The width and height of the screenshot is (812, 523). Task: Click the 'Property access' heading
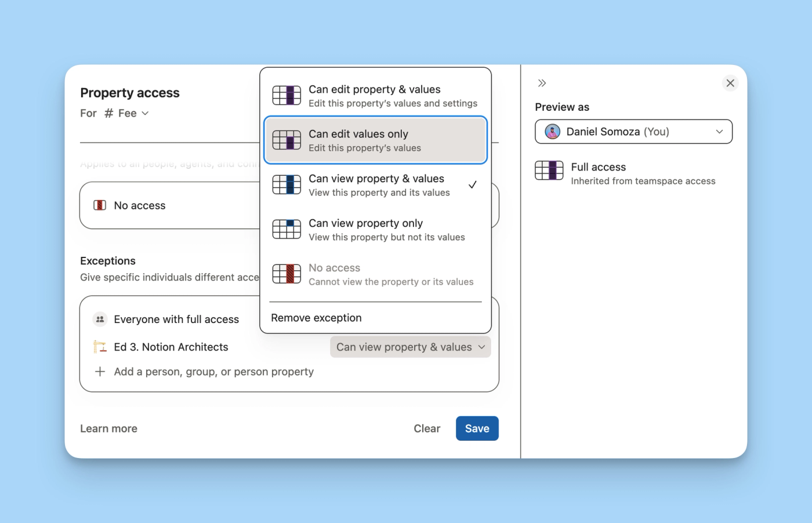[130, 93]
